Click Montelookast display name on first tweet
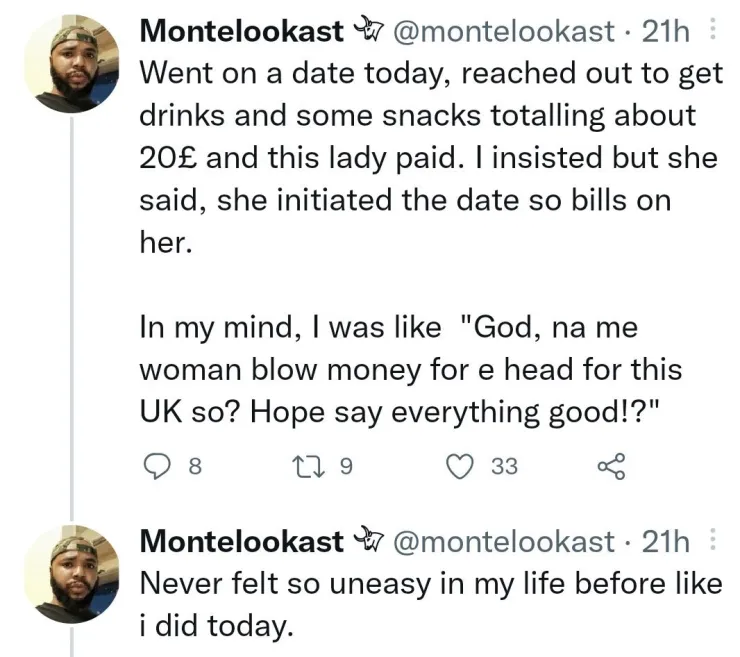 (242, 31)
